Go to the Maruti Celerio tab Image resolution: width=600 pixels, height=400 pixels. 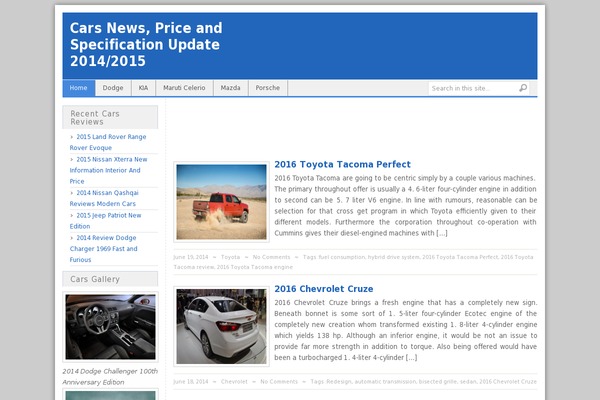pyautogui.click(x=184, y=88)
